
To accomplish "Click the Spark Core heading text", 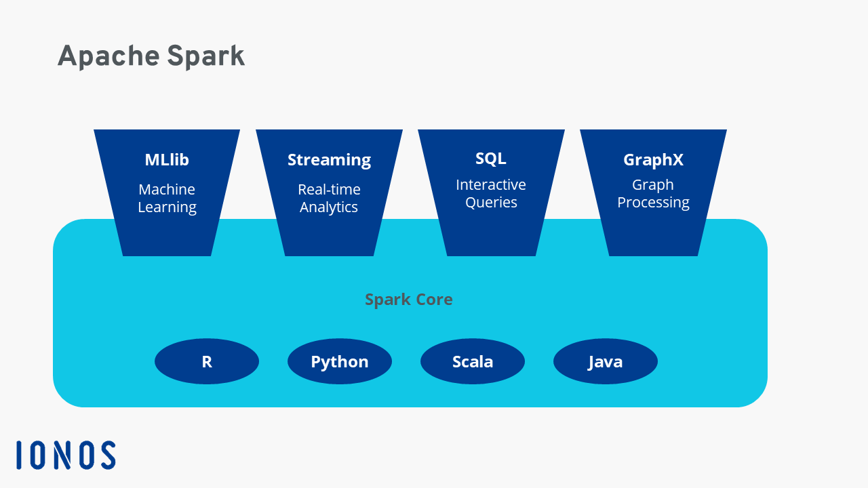I will (x=409, y=299).
